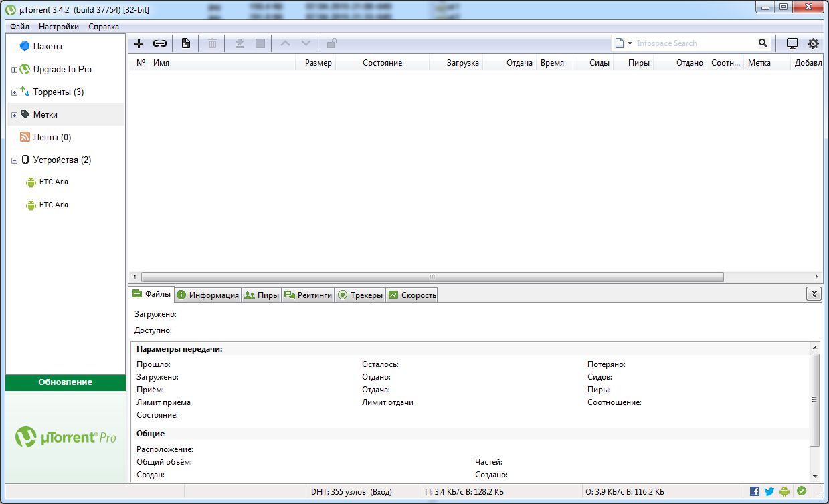The height and width of the screenshot is (504, 829).
Task: Expand Торренты tree node
Action: (14, 92)
